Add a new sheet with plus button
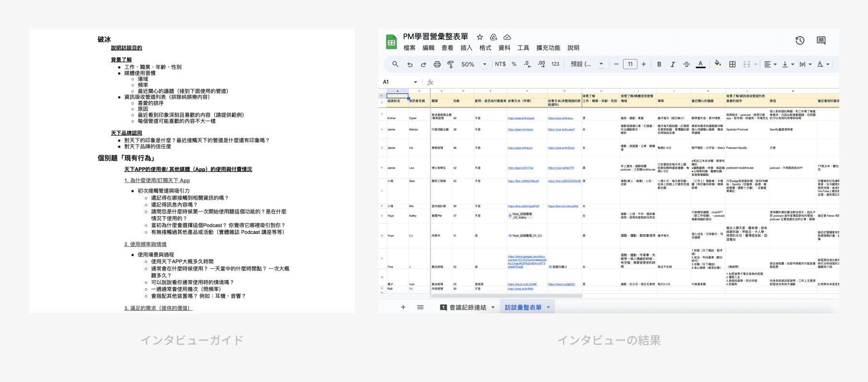Image resolution: width=868 pixels, height=382 pixels. tap(403, 308)
